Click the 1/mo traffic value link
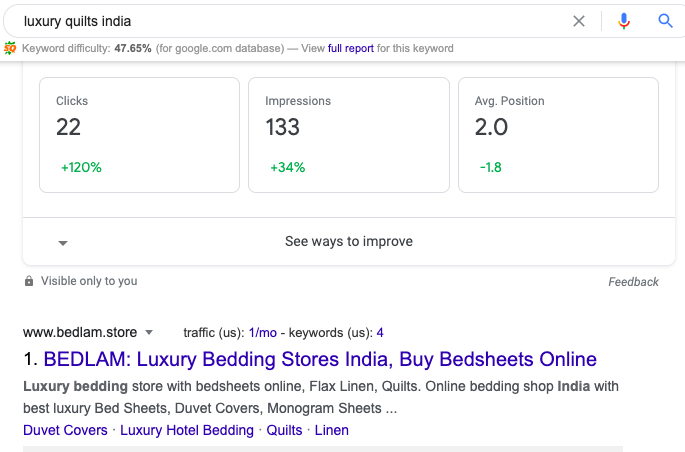This screenshot has height=452, width=685. [x=262, y=332]
